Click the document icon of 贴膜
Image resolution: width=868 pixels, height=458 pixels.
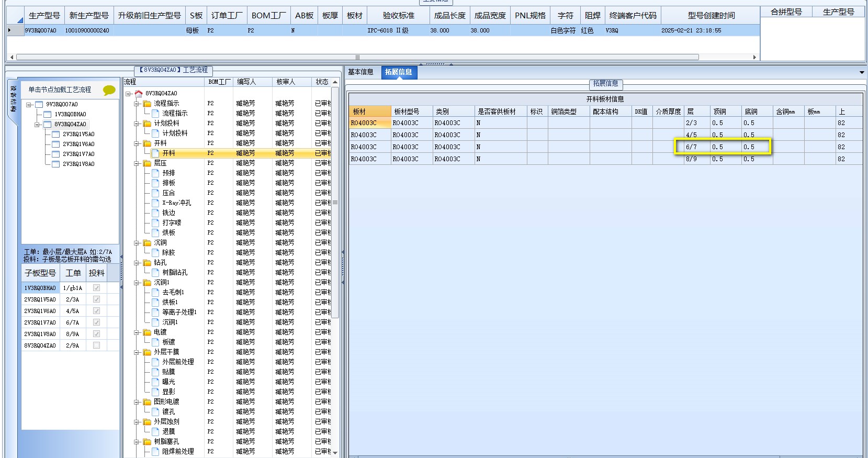(x=155, y=372)
